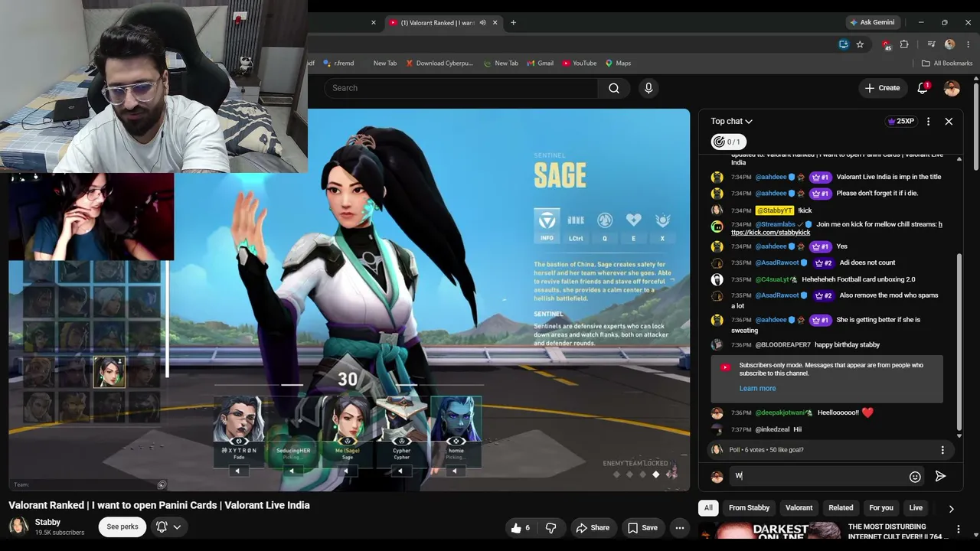
Task: Switch to the Valorant Ranked tab
Action: point(444,23)
